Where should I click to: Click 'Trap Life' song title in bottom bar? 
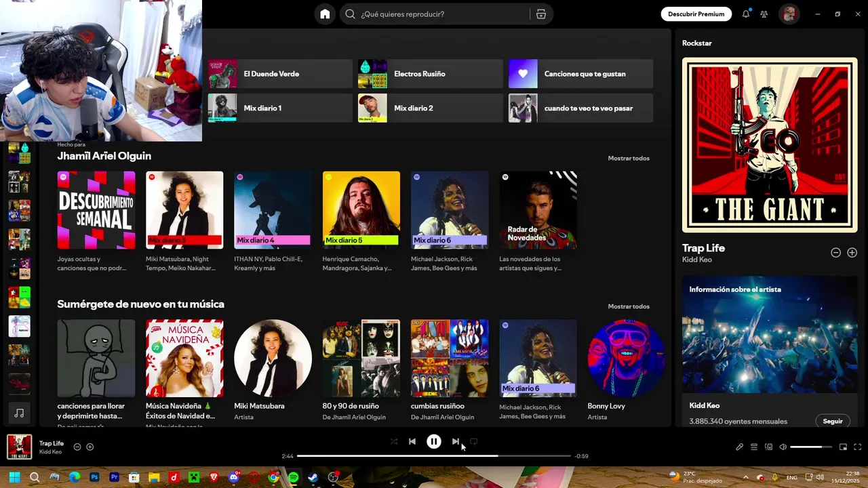coord(52,443)
